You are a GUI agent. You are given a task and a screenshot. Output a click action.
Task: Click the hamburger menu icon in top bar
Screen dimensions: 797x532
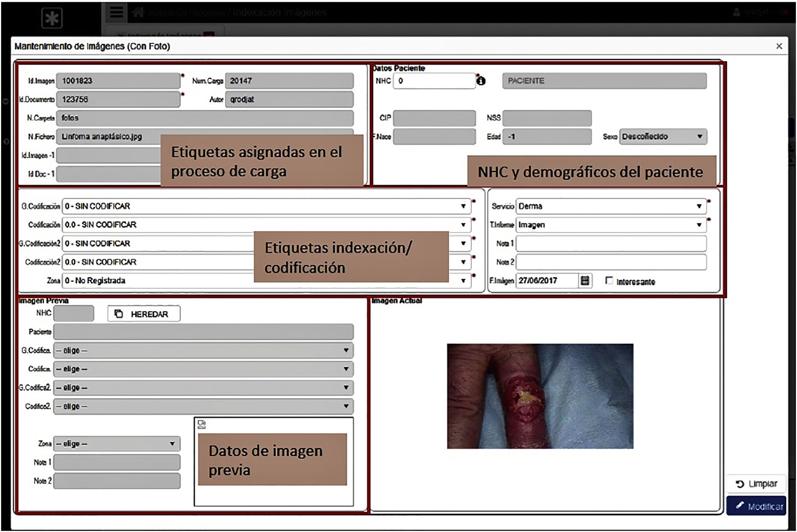click(x=116, y=12)
